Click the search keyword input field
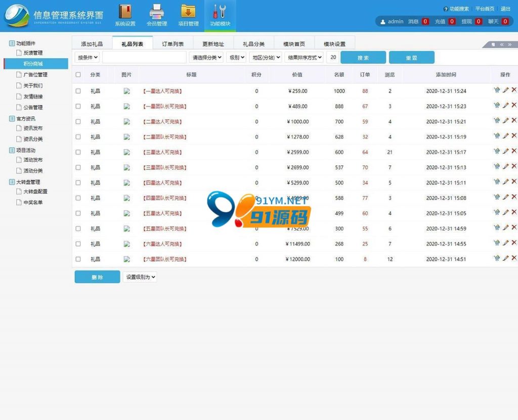 coord(144,58)
